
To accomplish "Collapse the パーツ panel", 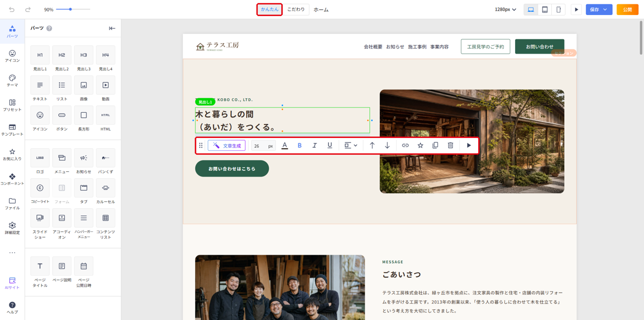I will pos(112,28).
